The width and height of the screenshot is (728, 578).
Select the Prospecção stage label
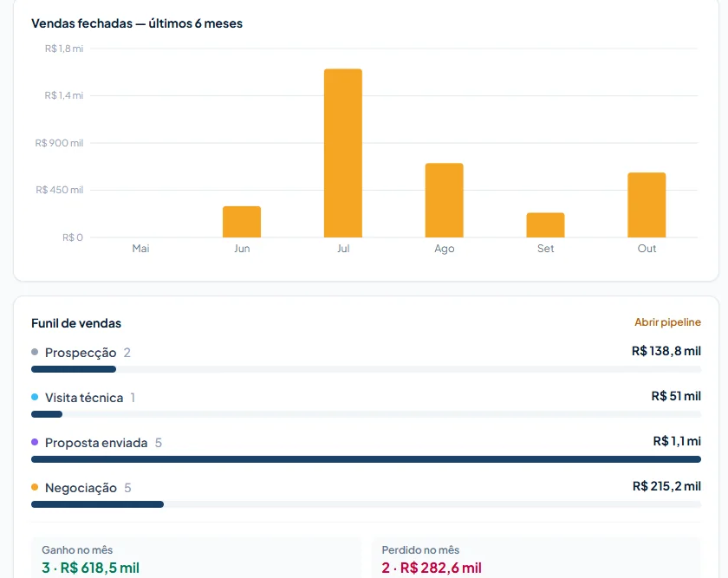click(x=81, y=353)
